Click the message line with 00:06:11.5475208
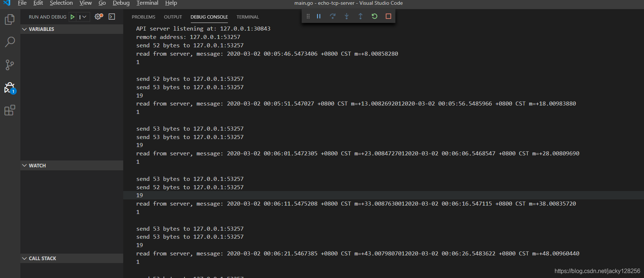Screen dimensions: 644x278 point(356,204)
